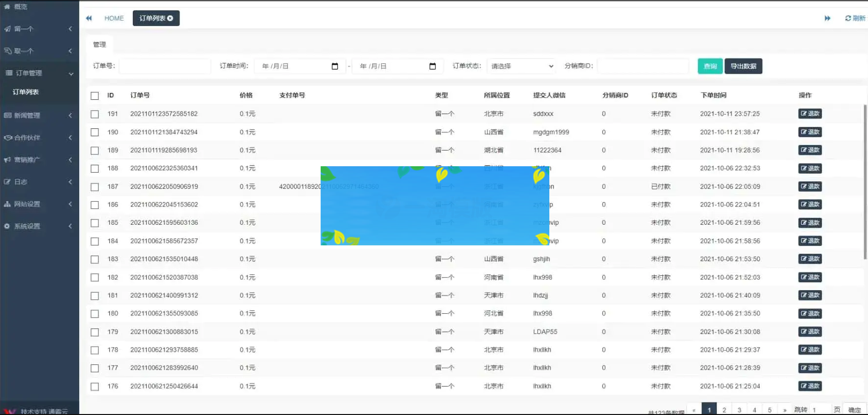Check the checkbox for order ID 191
The width and height of the screenshot is (868, 415).
95,114
